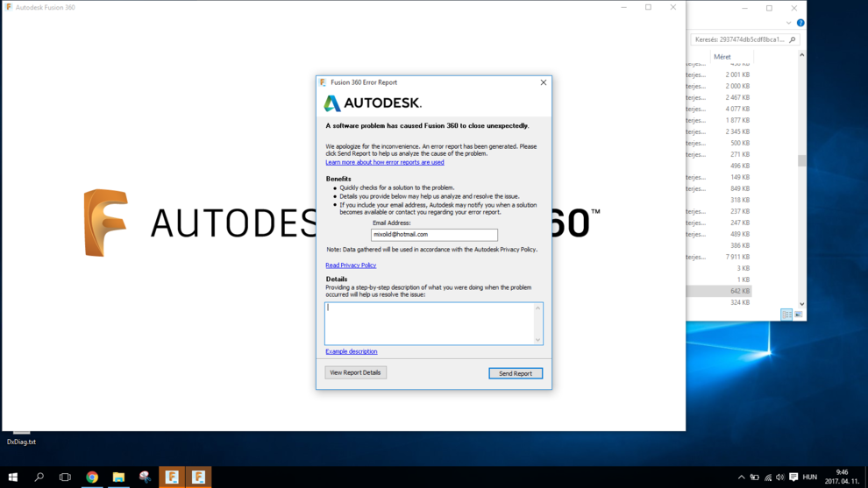Select the 2 001 KB file row

(x=719, y=74)
